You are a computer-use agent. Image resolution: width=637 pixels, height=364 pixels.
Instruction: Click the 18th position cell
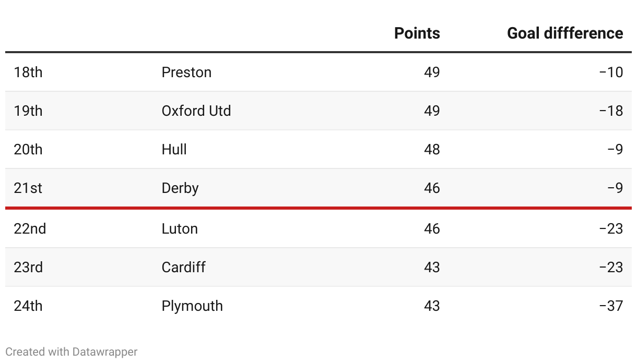tap(28, 72)
